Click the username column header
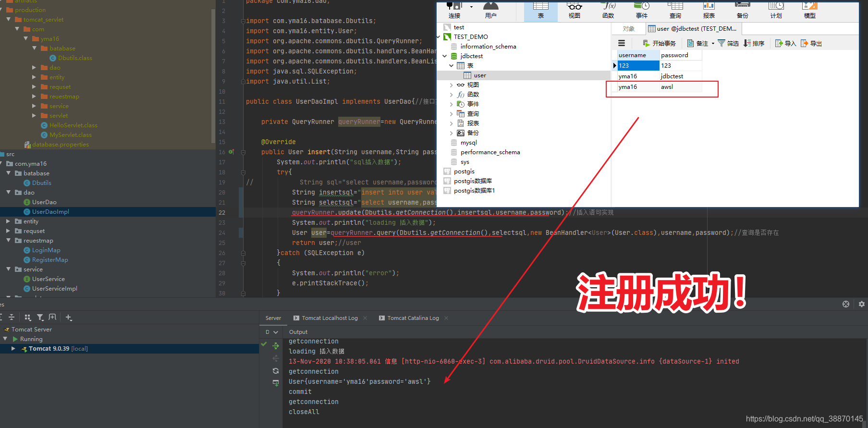 tap(638, 55)
